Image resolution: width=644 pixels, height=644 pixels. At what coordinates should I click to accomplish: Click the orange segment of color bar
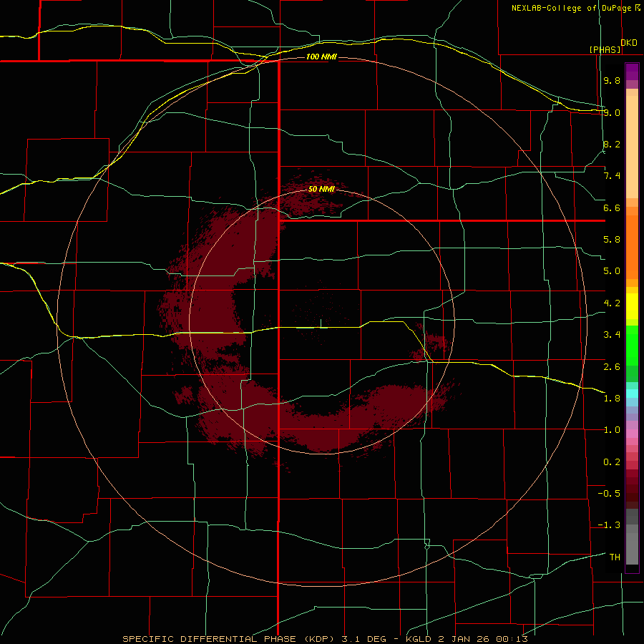[x=632, y=246]
